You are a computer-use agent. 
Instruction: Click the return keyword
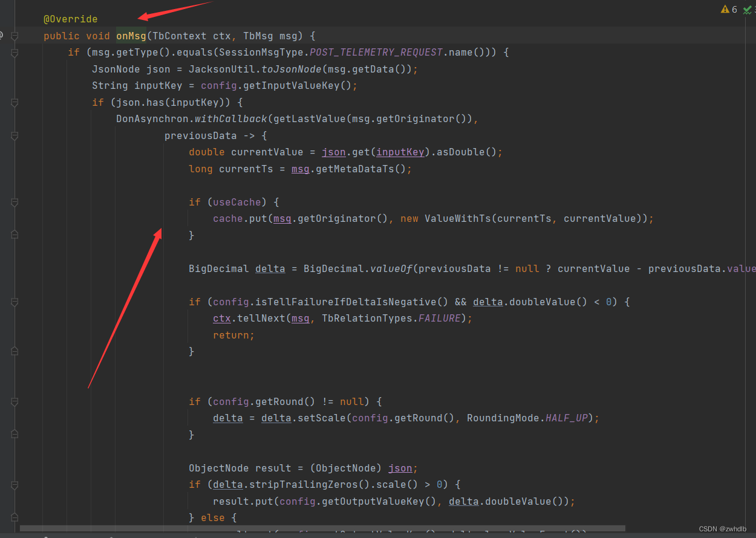click(231, 335)
